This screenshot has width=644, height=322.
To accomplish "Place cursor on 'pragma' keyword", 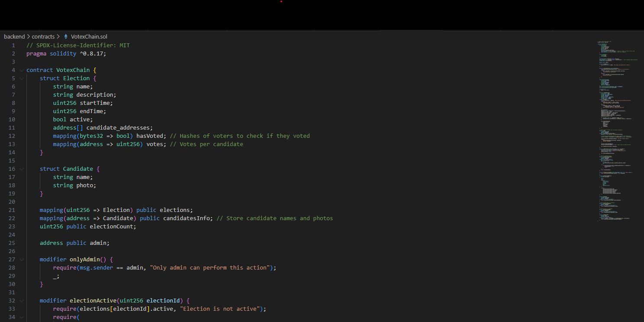I will [x=36, y=54].
